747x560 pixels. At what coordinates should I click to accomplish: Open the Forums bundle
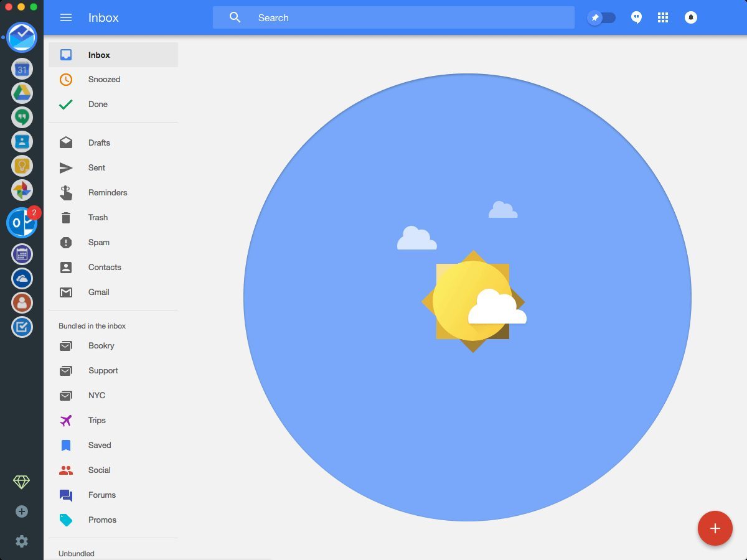click(113, 495)
